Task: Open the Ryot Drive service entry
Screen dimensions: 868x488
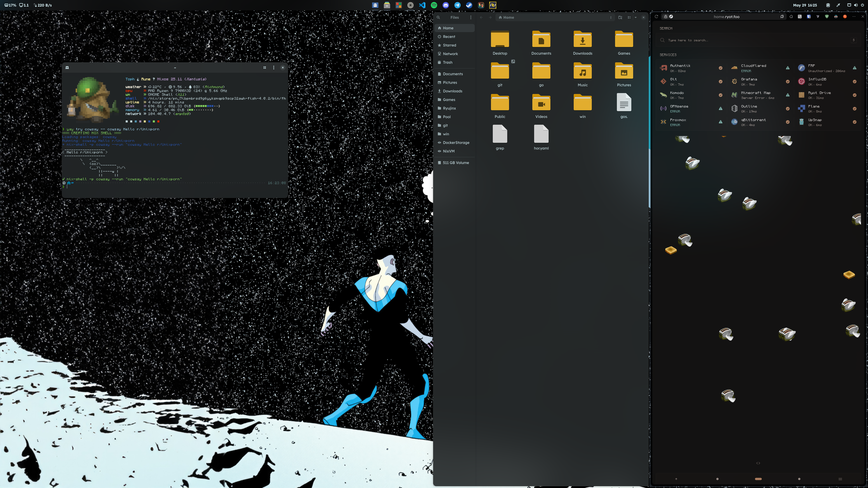Action: point(819,93)
